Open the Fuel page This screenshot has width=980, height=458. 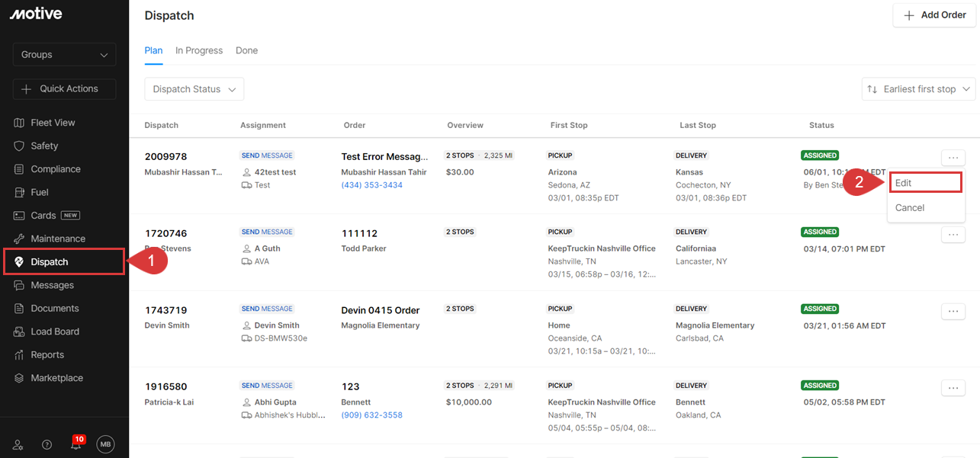pyautogui.click(x=40, y=192)
